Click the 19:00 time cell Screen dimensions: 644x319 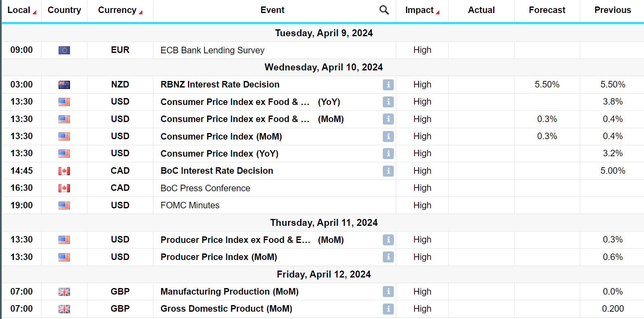tap(22, 205)
